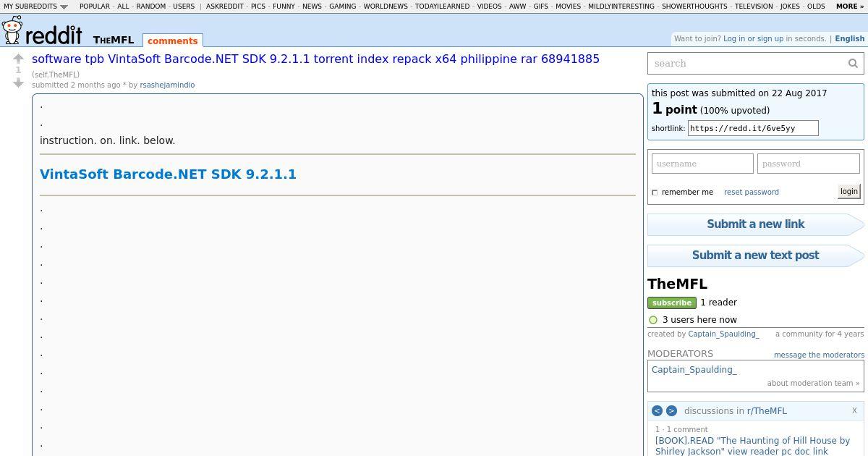Switch to the comments tab
Screen dimensions: 868x456
click(172, 41)
